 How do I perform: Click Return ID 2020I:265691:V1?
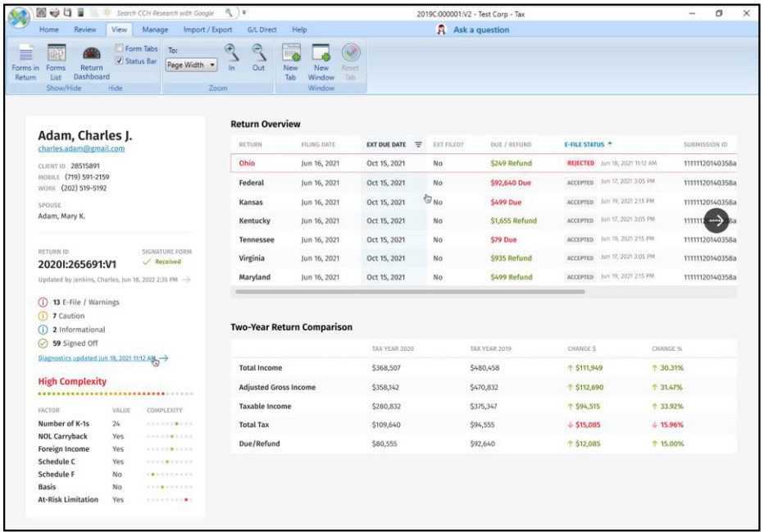(77, 265)
